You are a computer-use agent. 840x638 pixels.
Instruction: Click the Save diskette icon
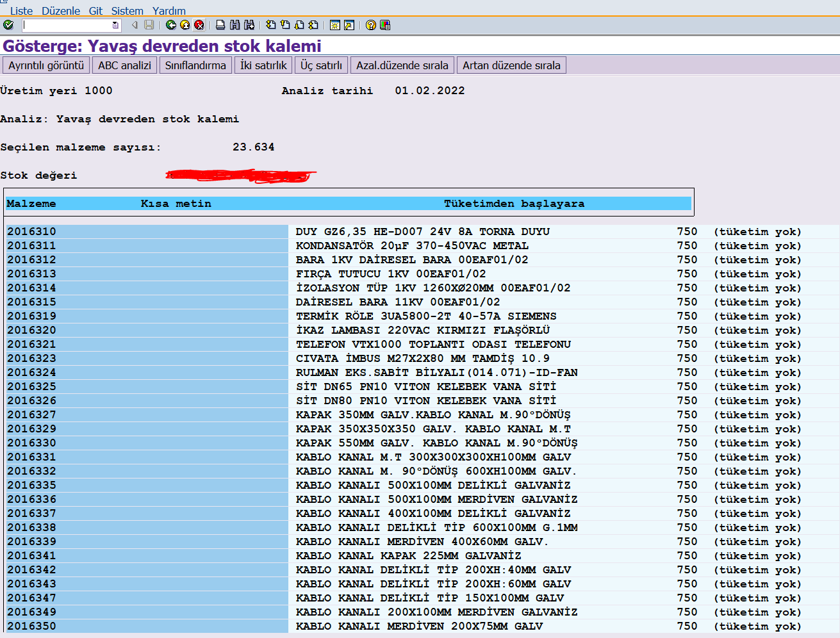(149, 25)
